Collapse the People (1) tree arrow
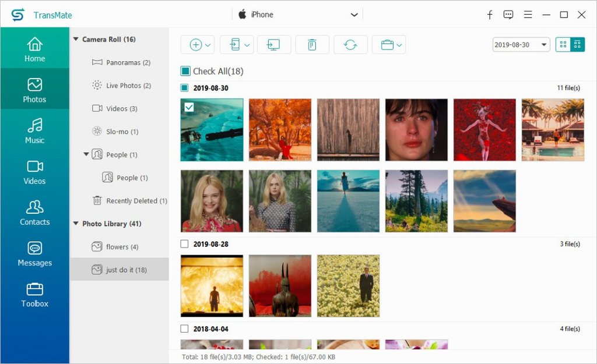The width and height of the screenshot is (597, 364). tap(86, 154)
